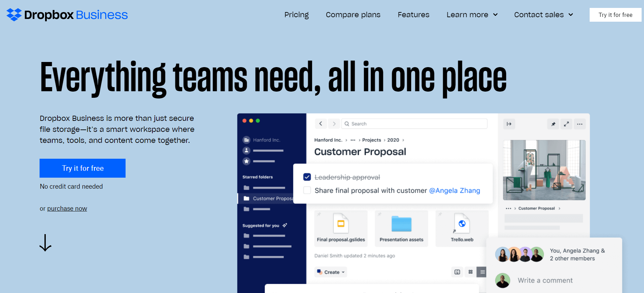Screen dimensions: 644x293
Task: Click the pin icon on Trello.web card
Action: click(440, 214)
